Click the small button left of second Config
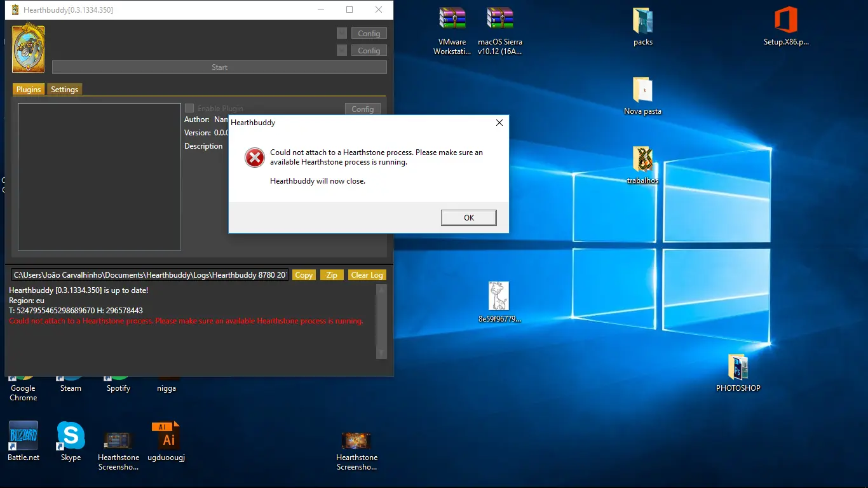868x488 pixels. pyautogui.click(x=342, y=50)
